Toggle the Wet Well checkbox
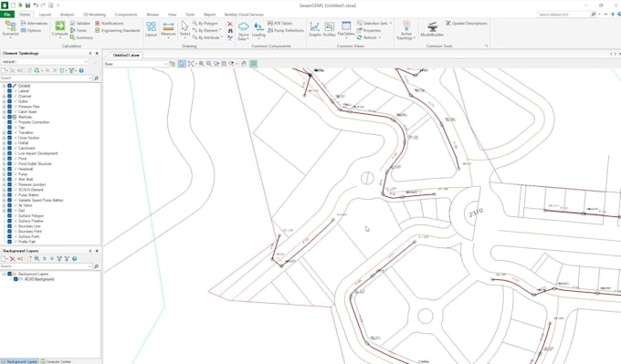The image size is (621, 364). click(x=9, y=179)
